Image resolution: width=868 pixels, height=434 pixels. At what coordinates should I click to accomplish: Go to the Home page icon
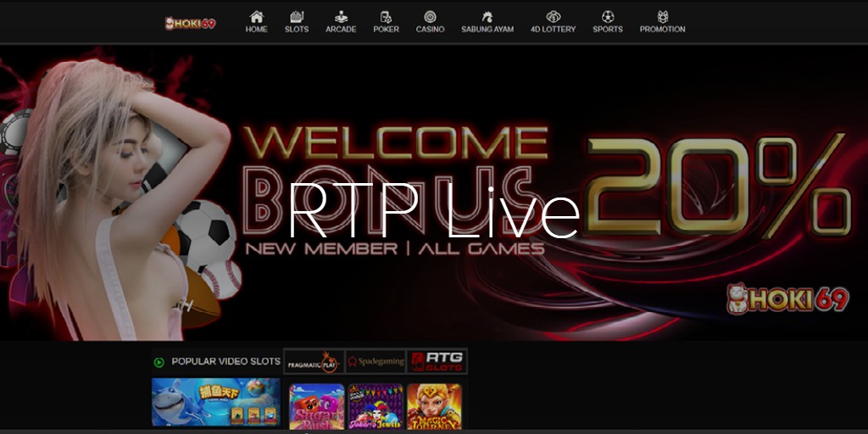tap(256, 17)
